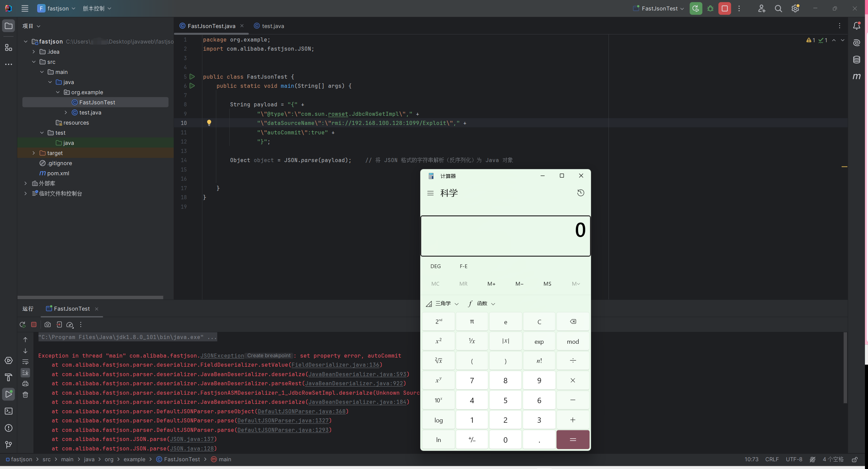
Task: Open the FastJsonTest run configuration dropdown
Action: click(658, 8)
